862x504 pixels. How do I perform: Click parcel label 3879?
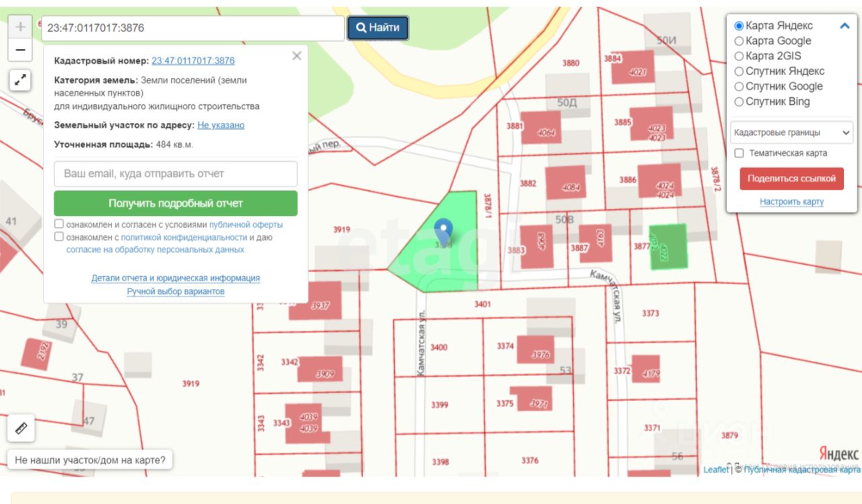tap(730, 435)
